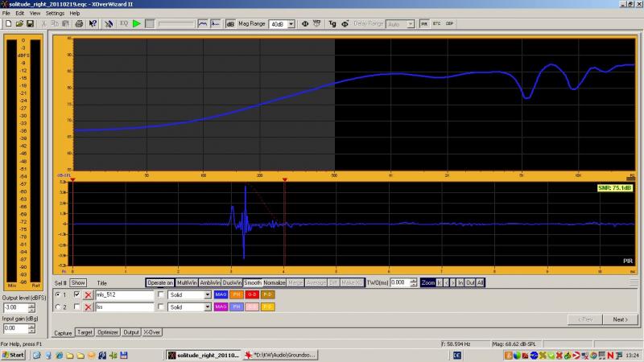Switch to the Optimizer tab

108,332
